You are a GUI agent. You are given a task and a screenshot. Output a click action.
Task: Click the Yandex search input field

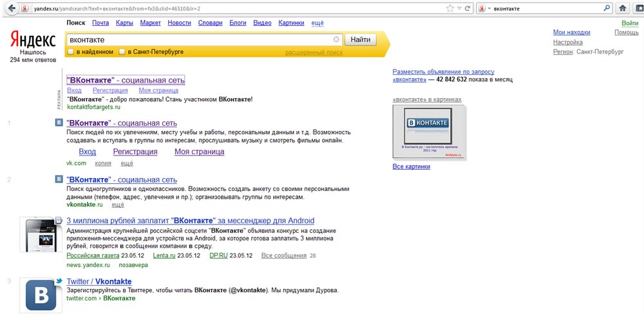point(200,40)
